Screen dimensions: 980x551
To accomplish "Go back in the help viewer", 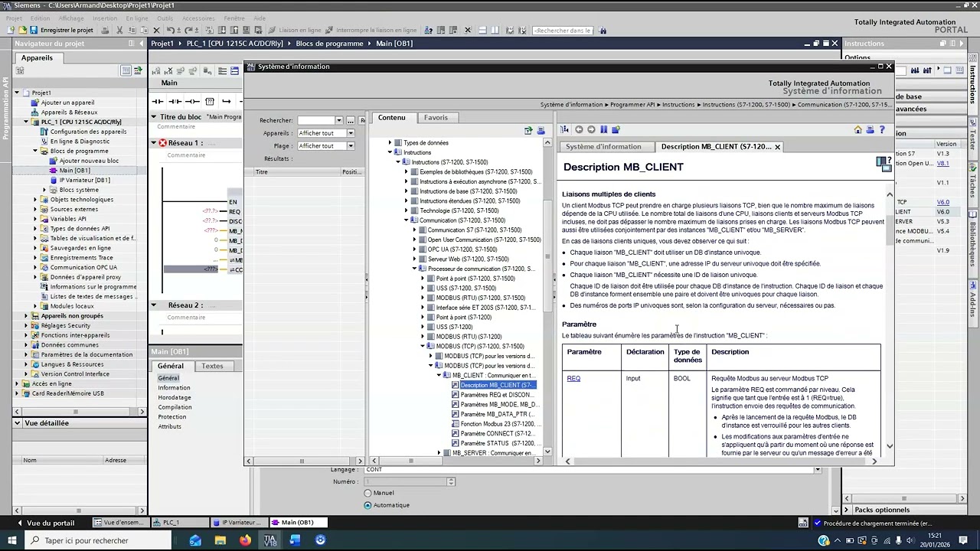I will point(579,130).
